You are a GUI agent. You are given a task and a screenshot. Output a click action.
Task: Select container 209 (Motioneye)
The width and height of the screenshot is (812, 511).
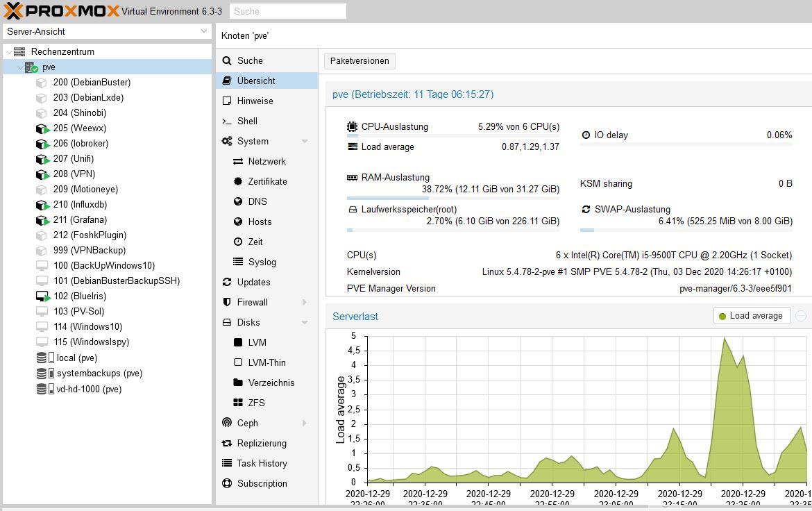coord(107,189)
